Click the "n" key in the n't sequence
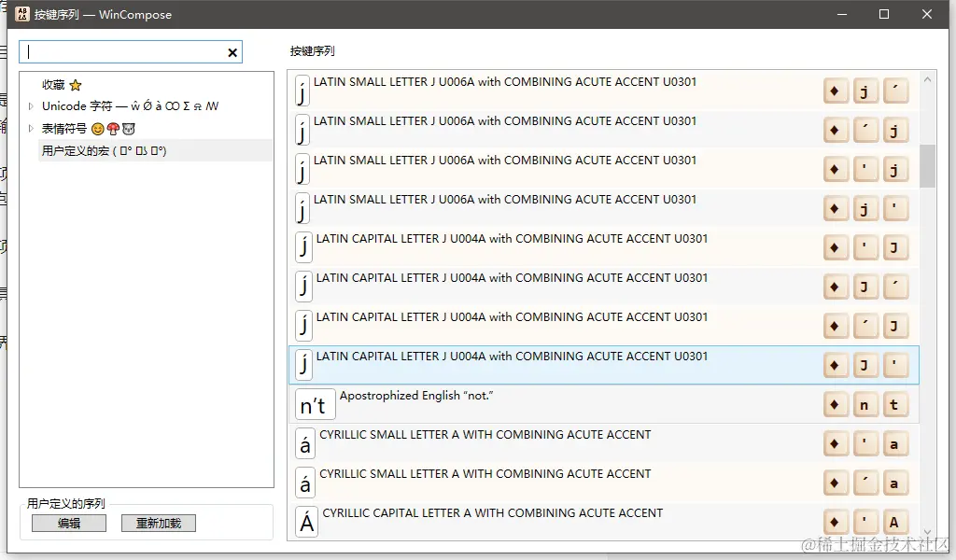This screenshot has height=560, width=956. (865, 405)
